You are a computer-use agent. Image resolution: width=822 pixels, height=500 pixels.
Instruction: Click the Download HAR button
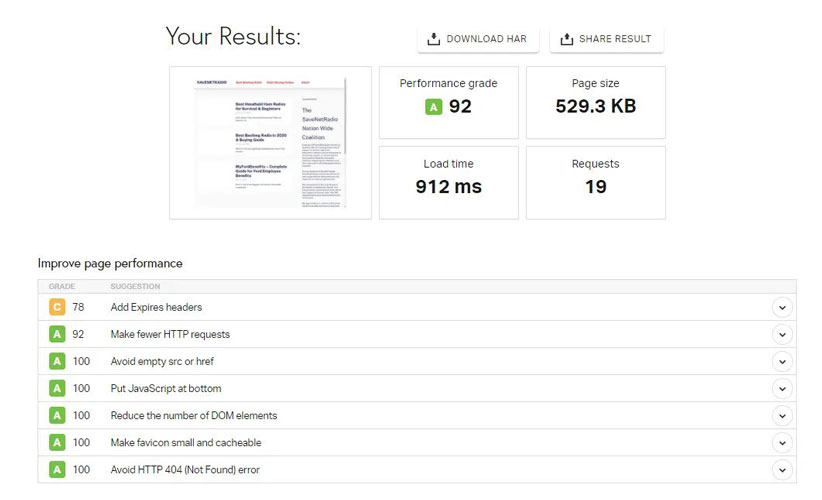[478, 39]
